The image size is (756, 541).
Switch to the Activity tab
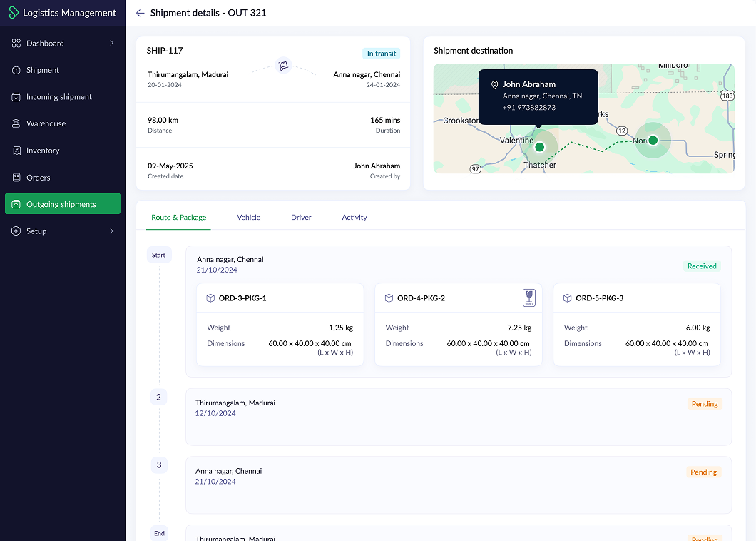pyautogui.click(x=354, y=218)
